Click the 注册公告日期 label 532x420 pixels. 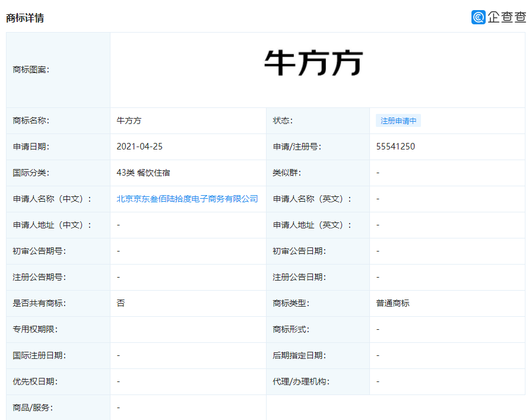[x=299, y=277]
